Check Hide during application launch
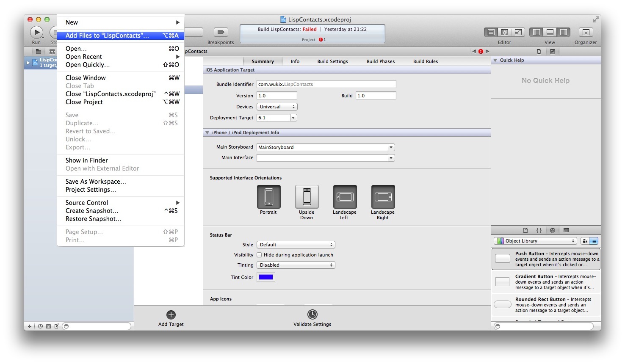Screen dimensions: 625x364 [259, 255]
